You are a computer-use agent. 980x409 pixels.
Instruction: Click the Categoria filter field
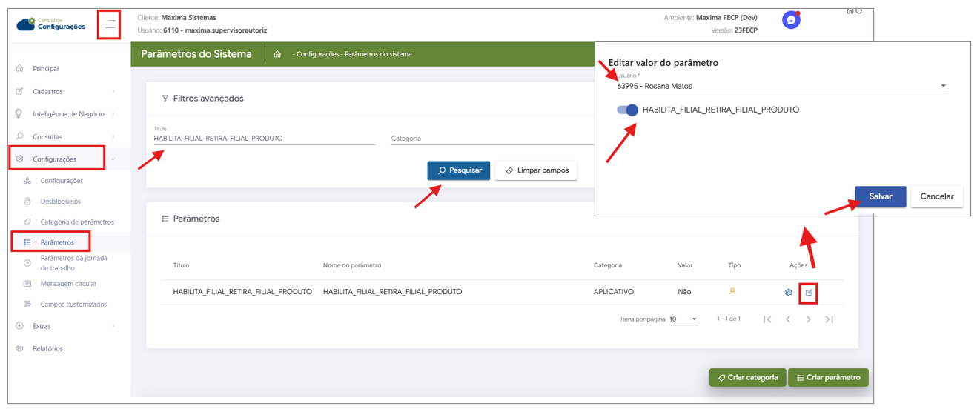click(493, 139)
